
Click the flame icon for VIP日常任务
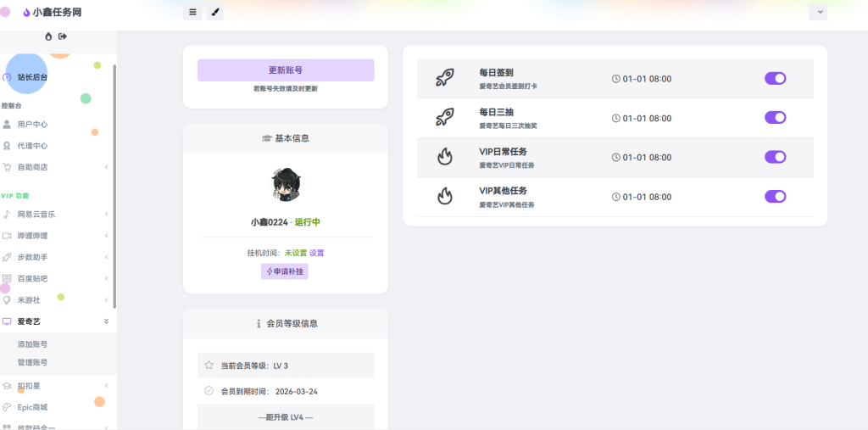(x=444, y=157)
